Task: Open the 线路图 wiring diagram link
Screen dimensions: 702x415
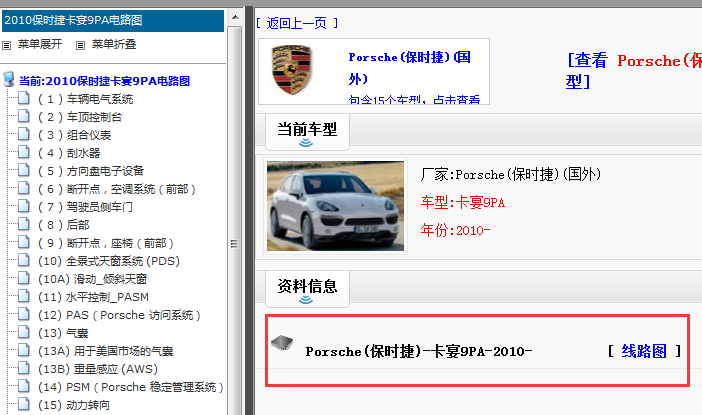Action: click(x=644, y=351)
